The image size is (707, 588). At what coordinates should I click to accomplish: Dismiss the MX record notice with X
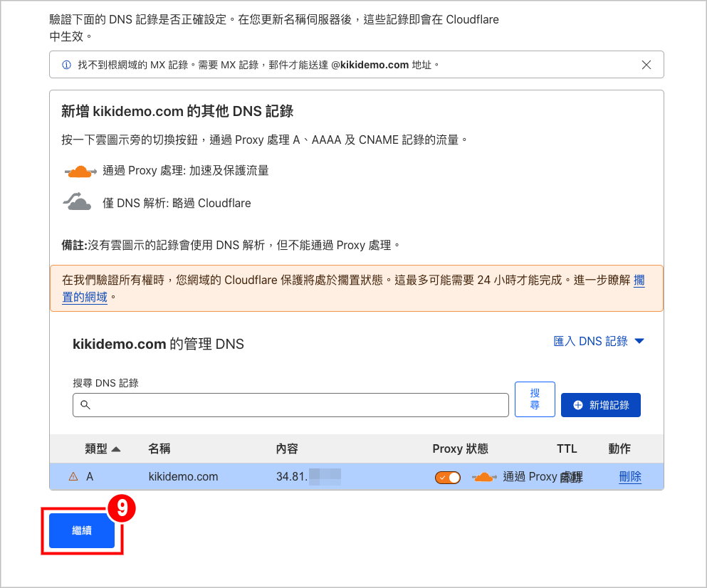click(x=646, y=65)
